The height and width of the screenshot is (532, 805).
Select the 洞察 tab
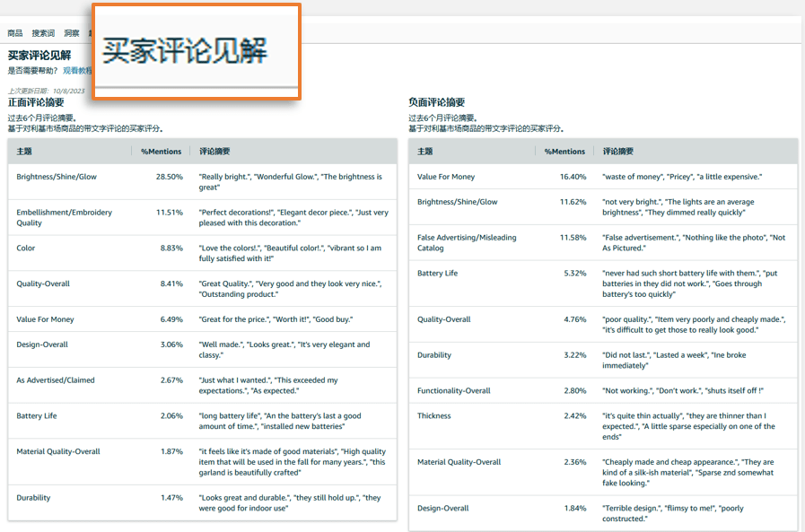(72, 33)
